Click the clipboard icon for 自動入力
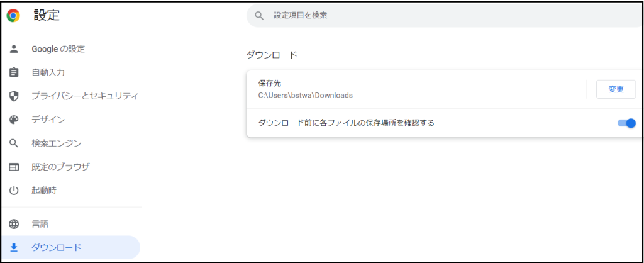Image resolution: width=644 pixels, height=263 pixels. [14, 72]
